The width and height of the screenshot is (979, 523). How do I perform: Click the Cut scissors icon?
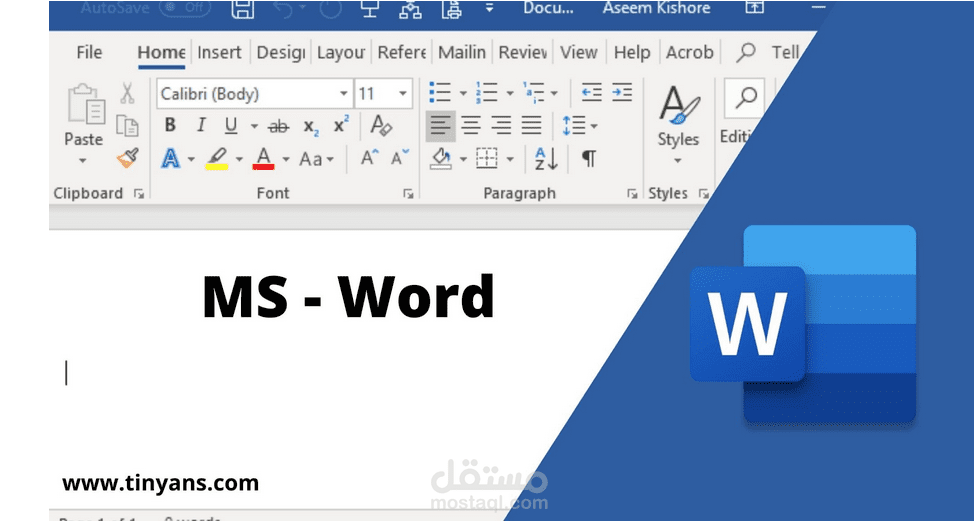127,94
